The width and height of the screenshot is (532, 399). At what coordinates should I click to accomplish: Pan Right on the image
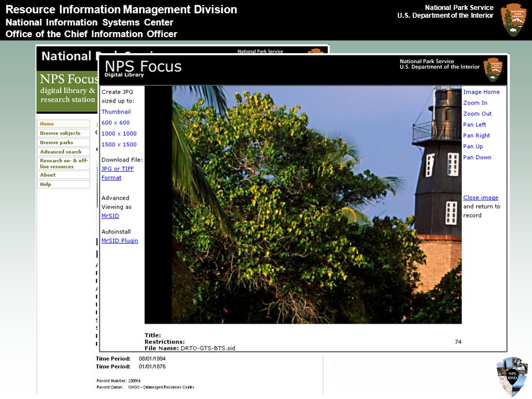(477, 135)
